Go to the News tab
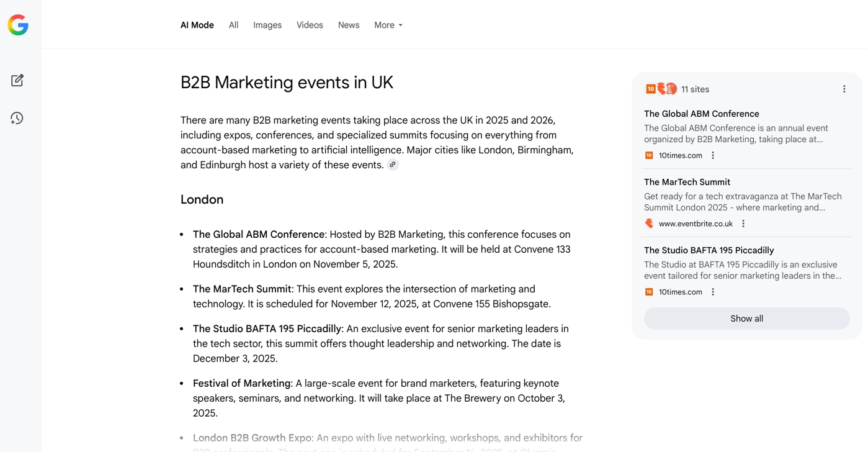Screen dimensions: 868x452 point(349,25)
